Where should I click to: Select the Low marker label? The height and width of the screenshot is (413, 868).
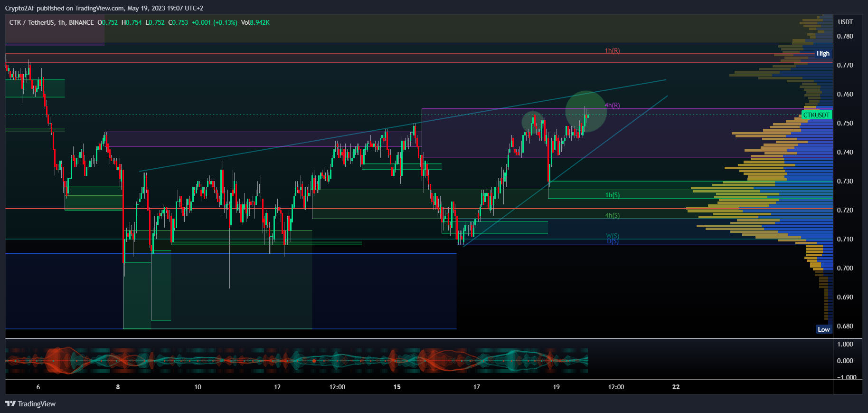(x=824, y=329)
